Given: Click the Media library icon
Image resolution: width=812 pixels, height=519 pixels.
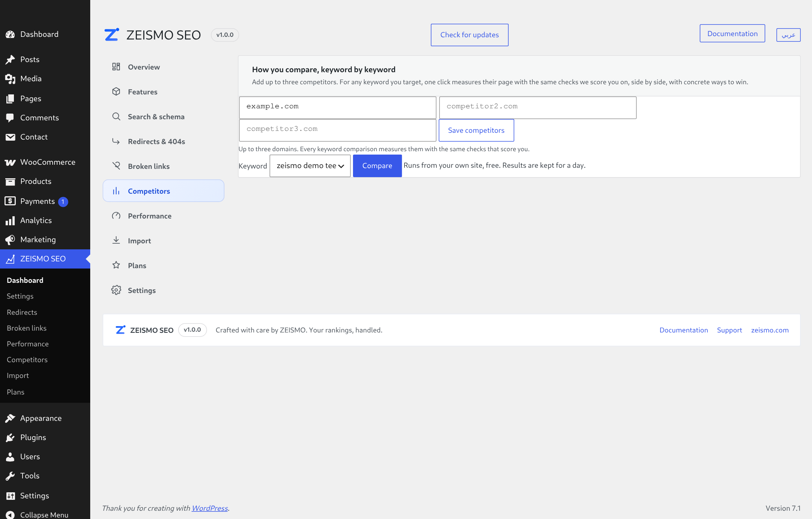Looking at the screenshot, I should point(10,79).
